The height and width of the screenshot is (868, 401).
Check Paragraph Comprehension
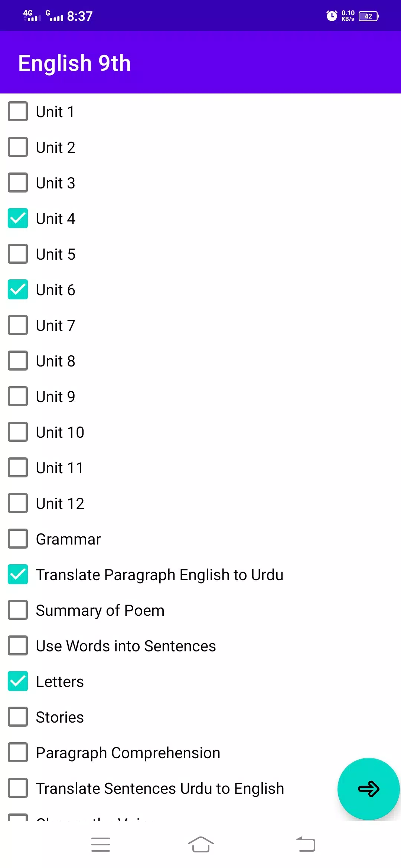pos(18,752)
